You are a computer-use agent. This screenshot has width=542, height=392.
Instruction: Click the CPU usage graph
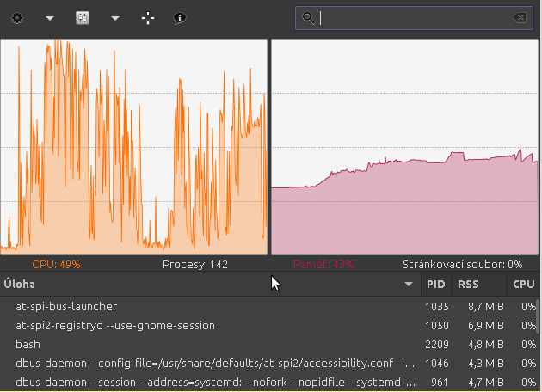[x=133, y=146]
